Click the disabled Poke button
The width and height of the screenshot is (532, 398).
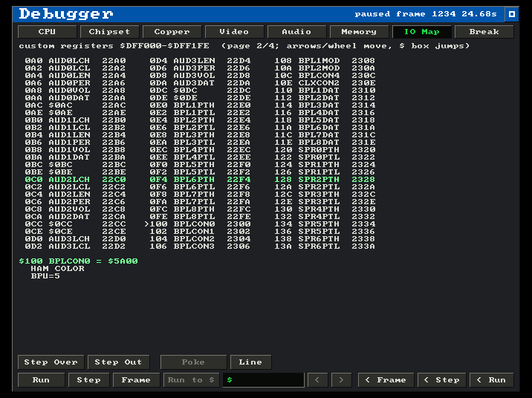point(193,362)
